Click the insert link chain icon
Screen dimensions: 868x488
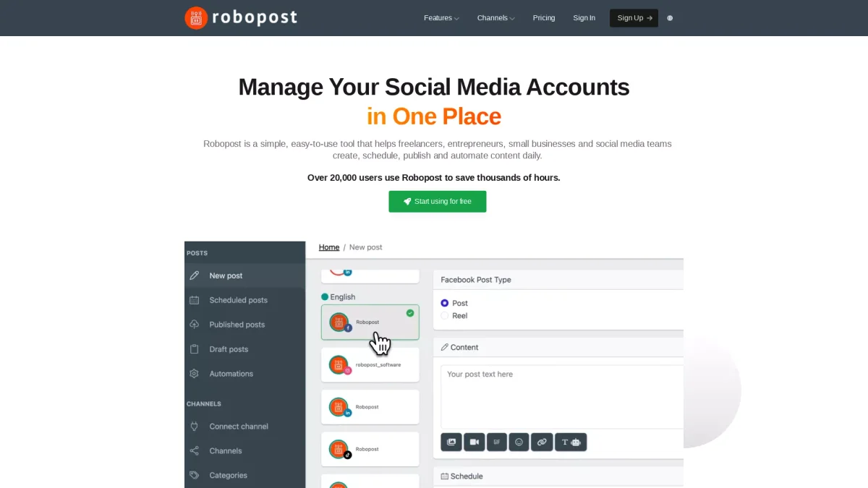tap(542, 442)
